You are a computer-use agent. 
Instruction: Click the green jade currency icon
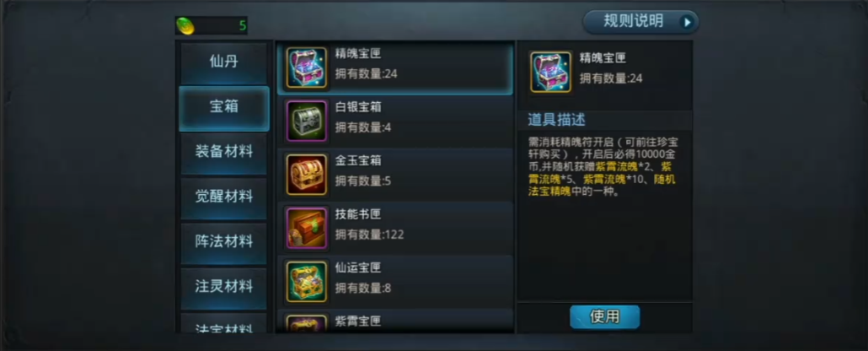click(185, 25)
